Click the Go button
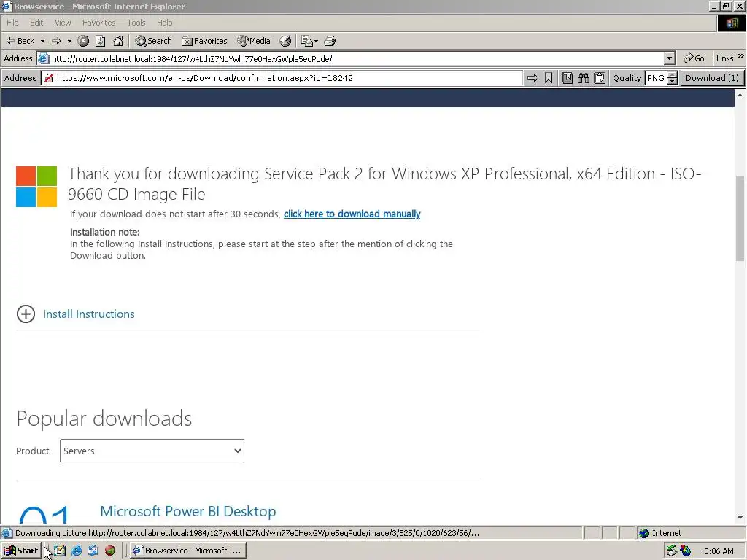 click(x=694, y=58)
